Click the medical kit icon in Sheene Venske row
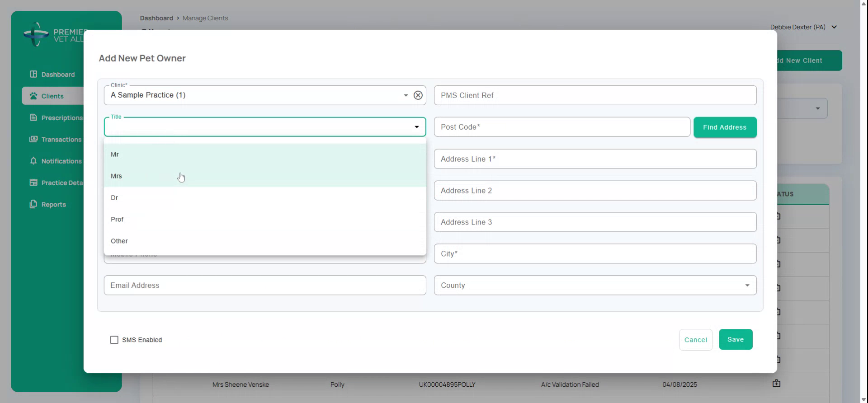This screenshot has width=868, height=403. pos(776,384)
